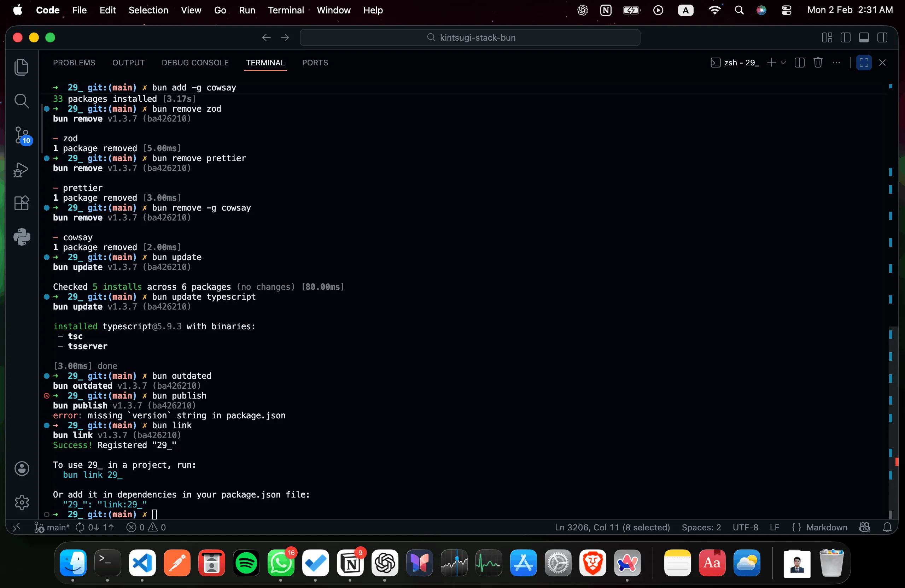Toggle primary side bar visibility

845,37
